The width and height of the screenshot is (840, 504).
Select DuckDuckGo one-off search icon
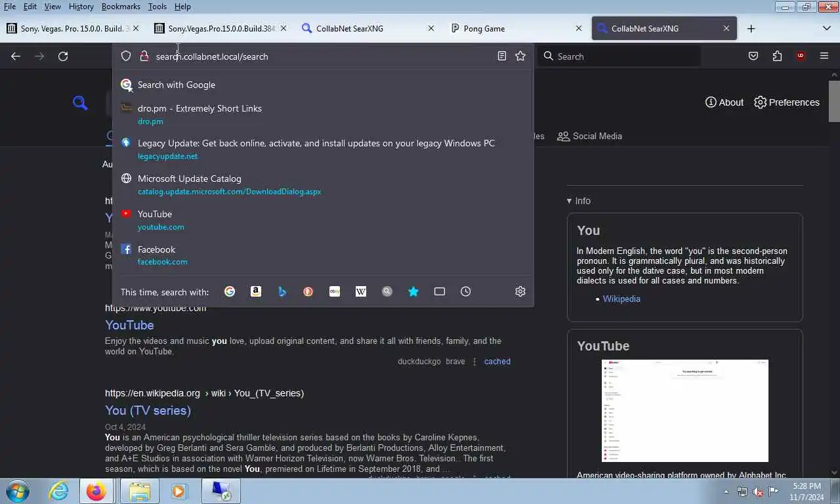[x=308, y=291]
